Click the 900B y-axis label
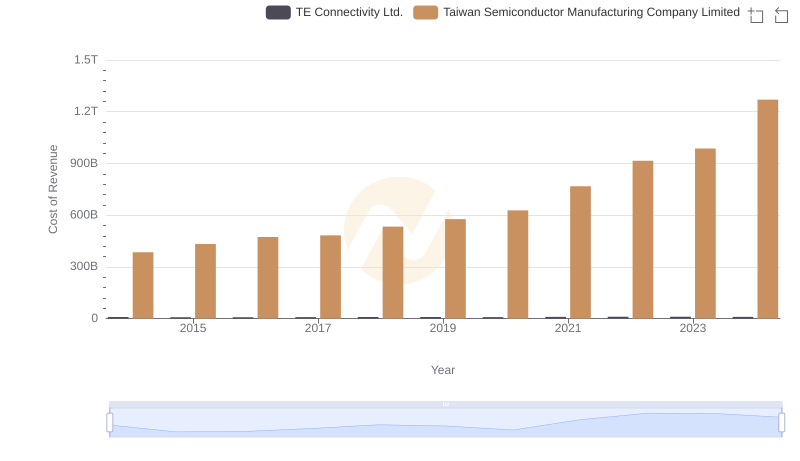The width and height of the screenshot is (800, 461). tap(84, 163)
